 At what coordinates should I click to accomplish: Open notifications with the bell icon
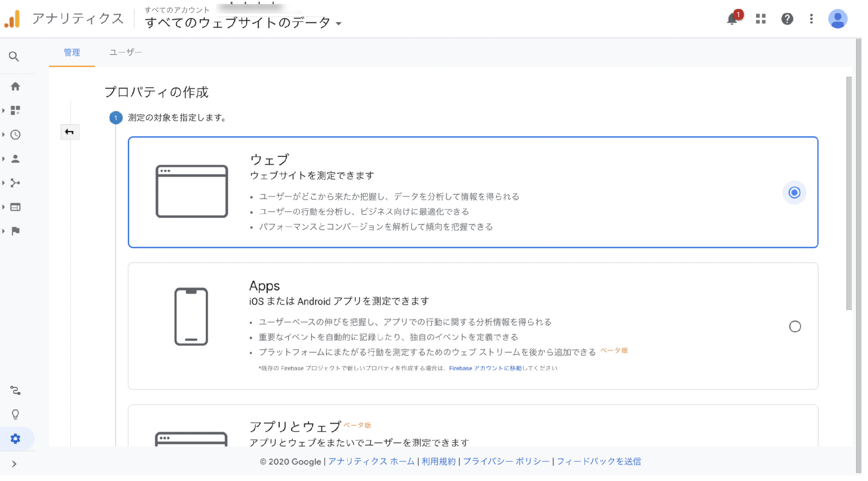coord(732,19)
